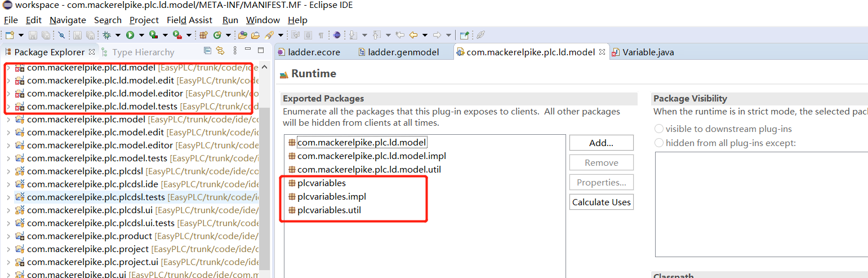868x278 pixels.
Task: Click the Remove button
Action: (601, 162)
